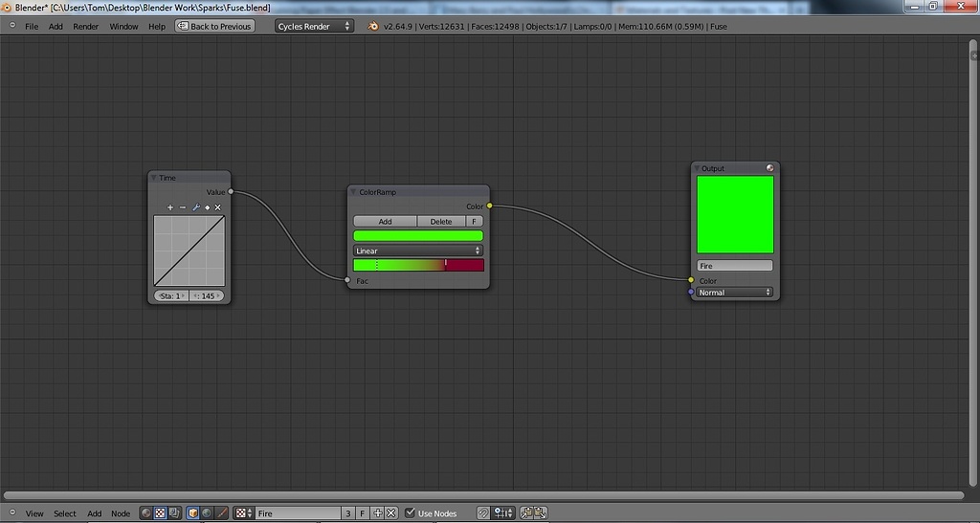This screenshot has height=523, width=980.
Task: Click the green preview thumbnail on Output node
Action: click(735, 215)
